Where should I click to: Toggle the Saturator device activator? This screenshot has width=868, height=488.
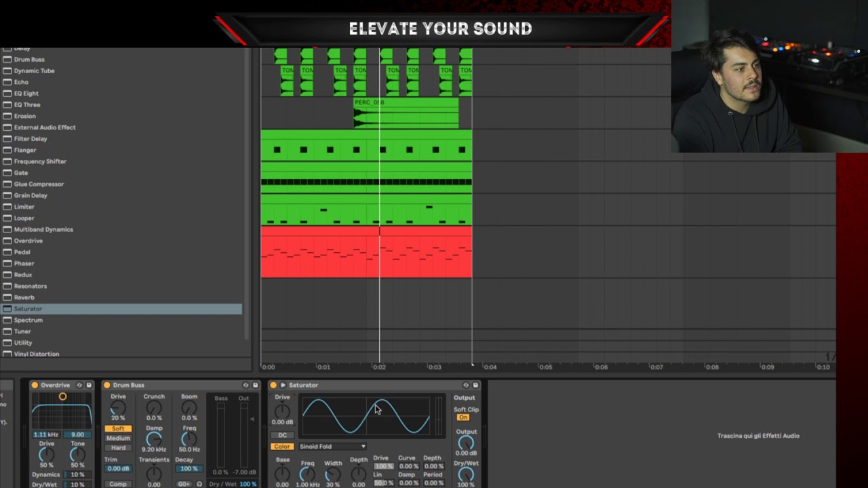pos(273,385)
